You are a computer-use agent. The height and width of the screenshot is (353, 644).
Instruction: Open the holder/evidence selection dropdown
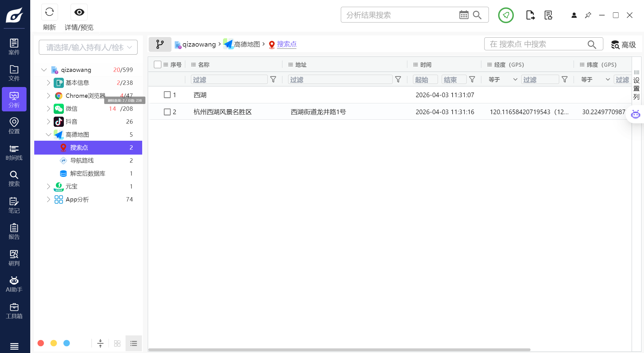pyautogui.click(x=88, y=47)
